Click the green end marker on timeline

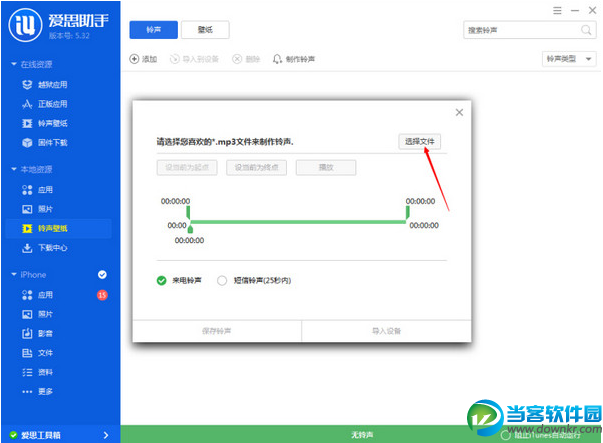coord(408,213)
